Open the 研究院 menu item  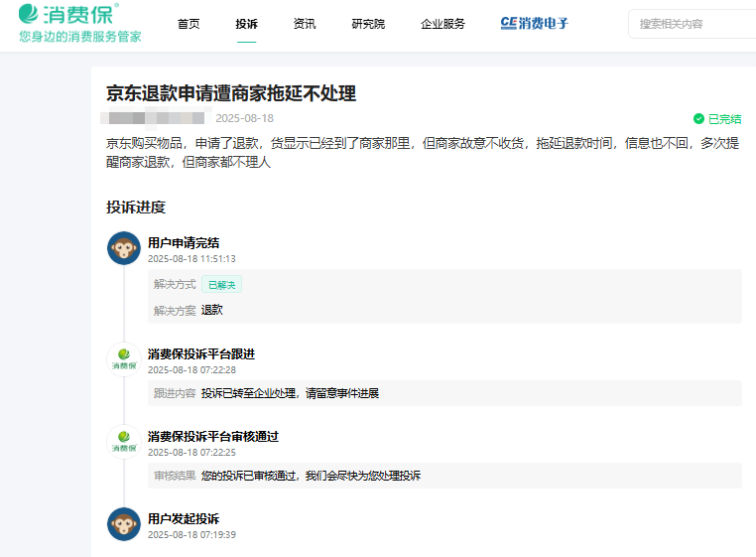368,24
